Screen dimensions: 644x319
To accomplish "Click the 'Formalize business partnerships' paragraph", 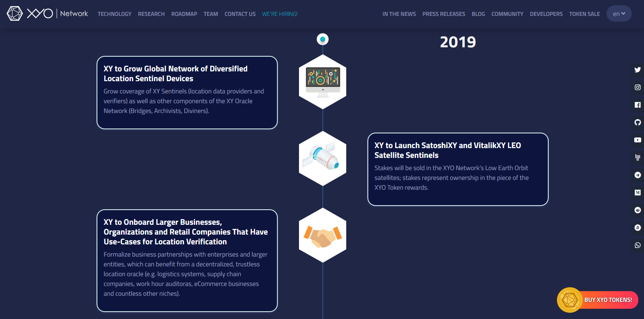I will [185, 274].
